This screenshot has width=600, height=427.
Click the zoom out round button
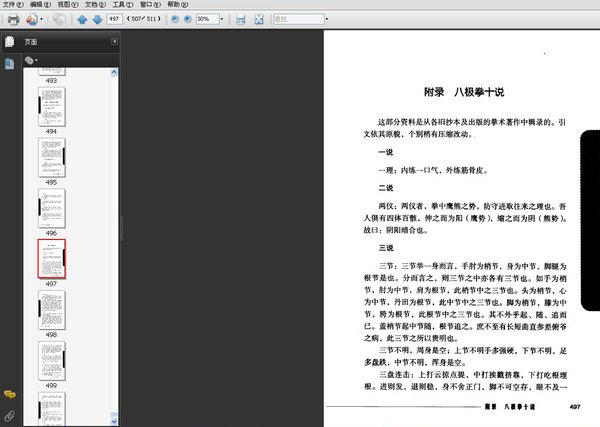coord(175,19)
